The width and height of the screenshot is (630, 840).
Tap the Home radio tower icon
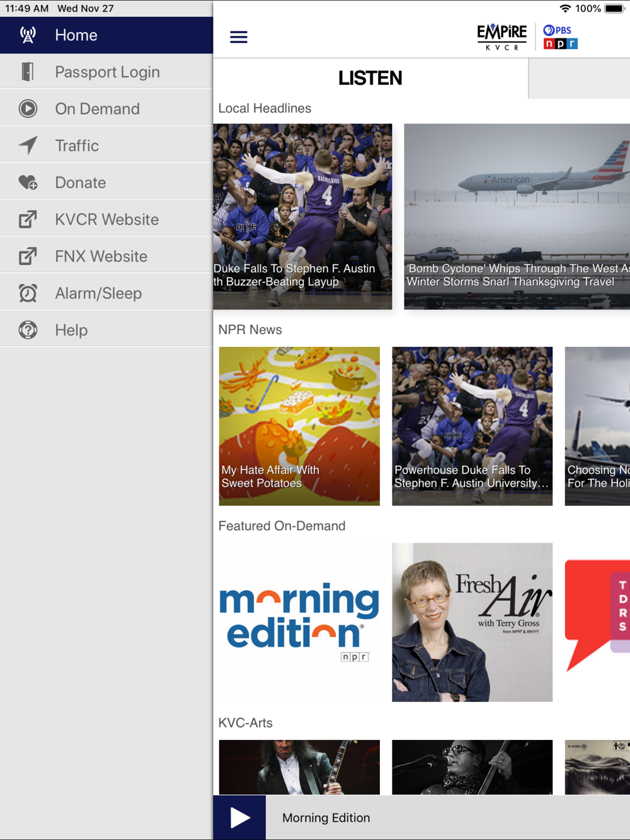(28, 35)
